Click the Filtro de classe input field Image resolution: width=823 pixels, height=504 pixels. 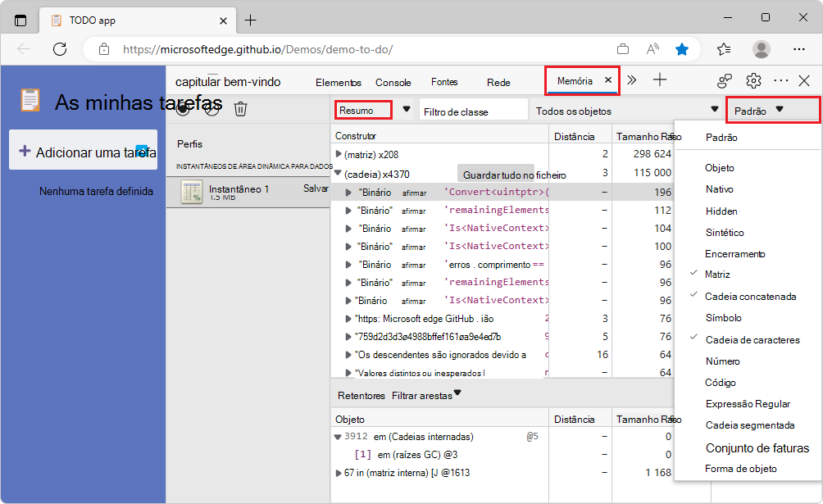click(474, 111)
